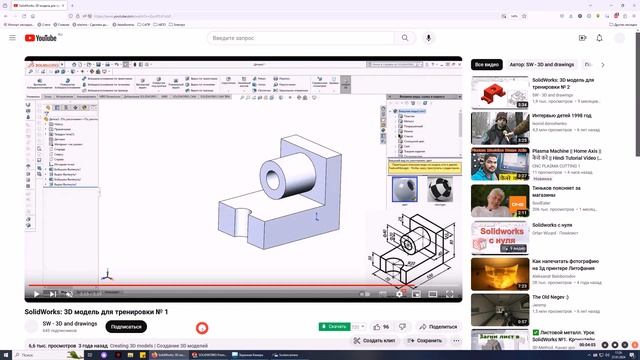640x360 pixels.
Task: Open Интервью детей 1998 год video title
Action: 562,116
